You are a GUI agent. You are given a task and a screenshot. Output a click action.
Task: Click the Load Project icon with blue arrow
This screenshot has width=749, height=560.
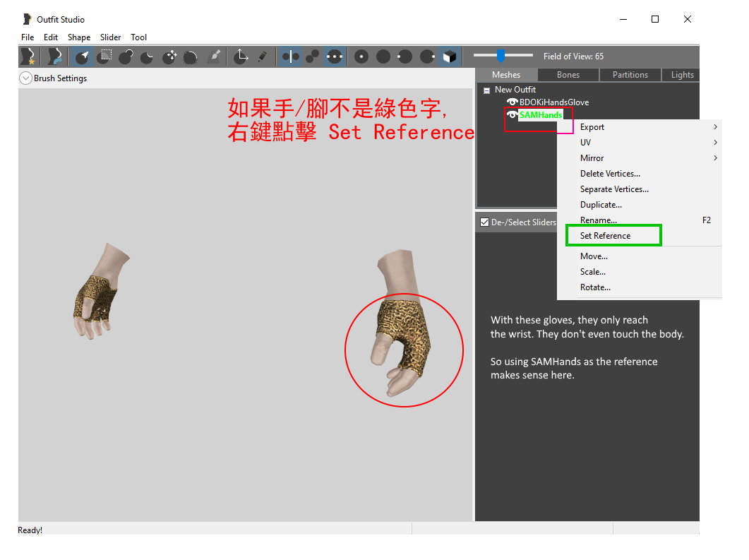(54, 56)
